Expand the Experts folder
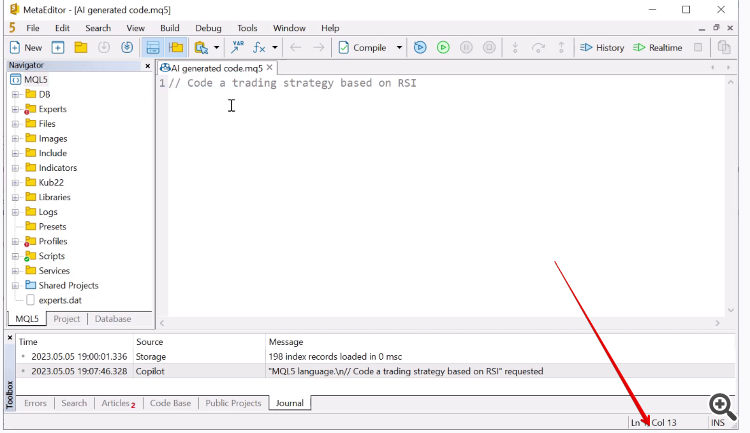The height and width of the screenshot is (433, 750). point(15,110)
